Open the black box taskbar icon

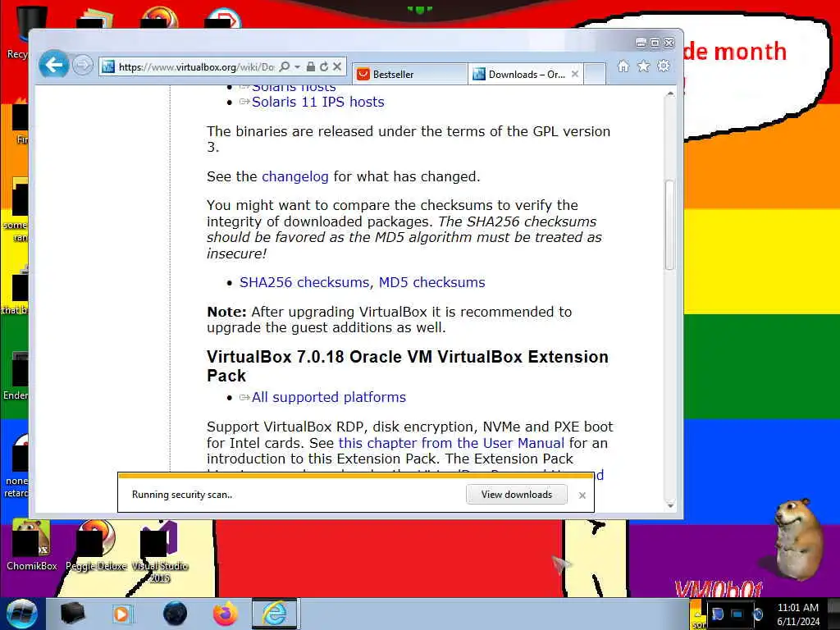72,614
